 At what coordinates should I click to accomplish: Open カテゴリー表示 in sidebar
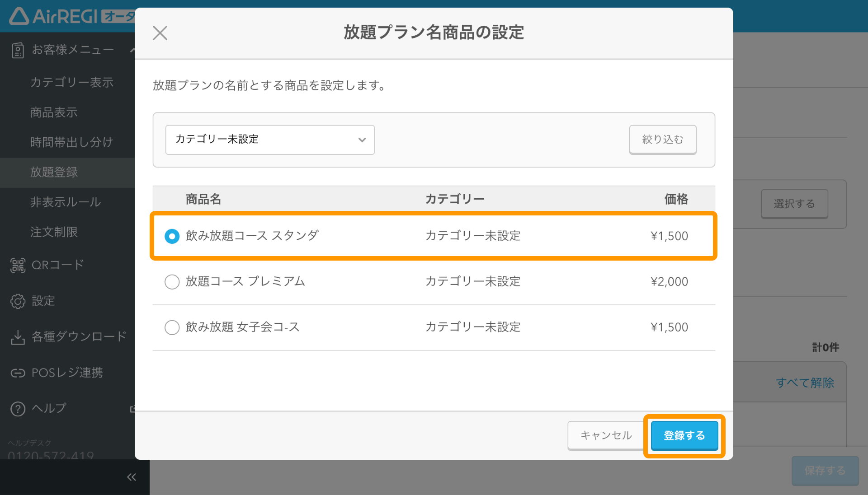(x=72, y=82)
